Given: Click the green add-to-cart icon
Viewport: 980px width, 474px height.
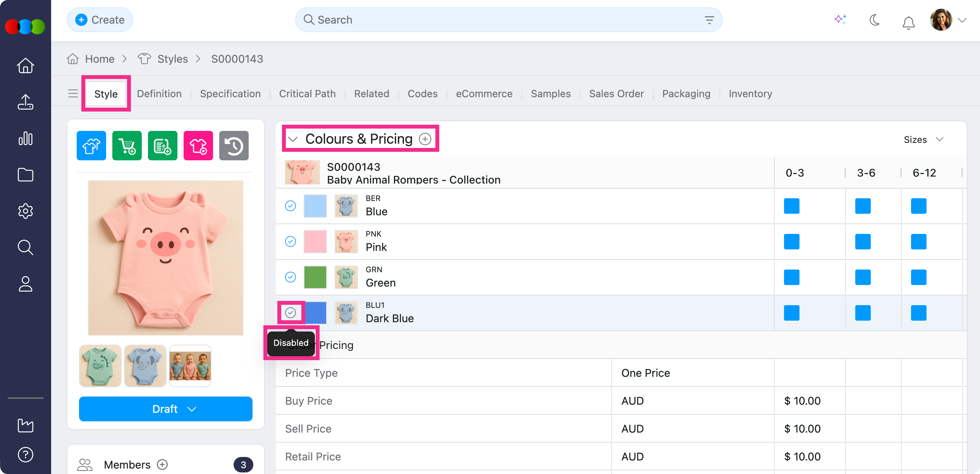Looking at the screenshot, I should point(127,146).
